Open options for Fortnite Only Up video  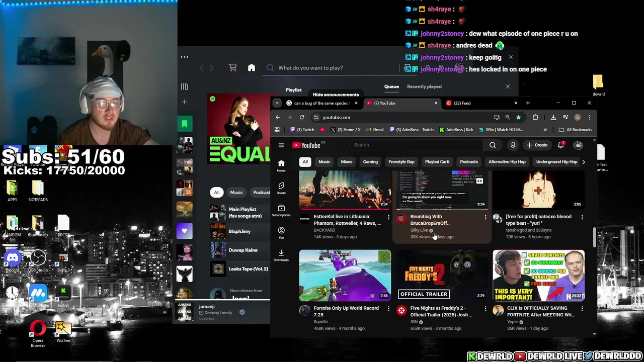(x=388, y=309)
